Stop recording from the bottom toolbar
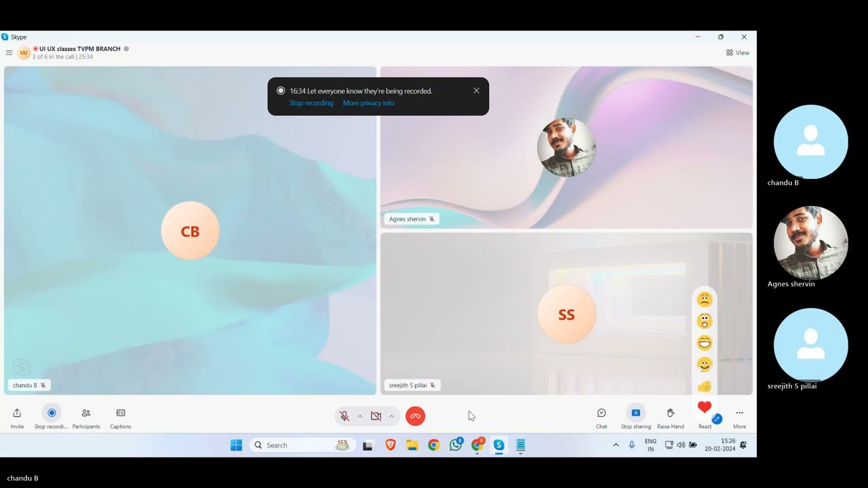 coord(51,418)
